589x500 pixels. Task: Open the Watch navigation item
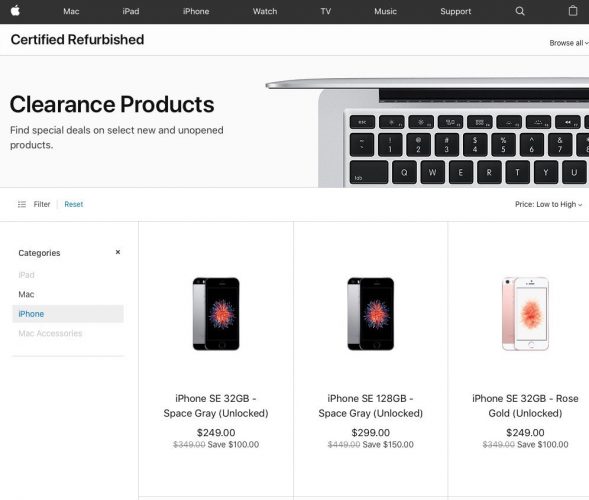click(265, 11)
